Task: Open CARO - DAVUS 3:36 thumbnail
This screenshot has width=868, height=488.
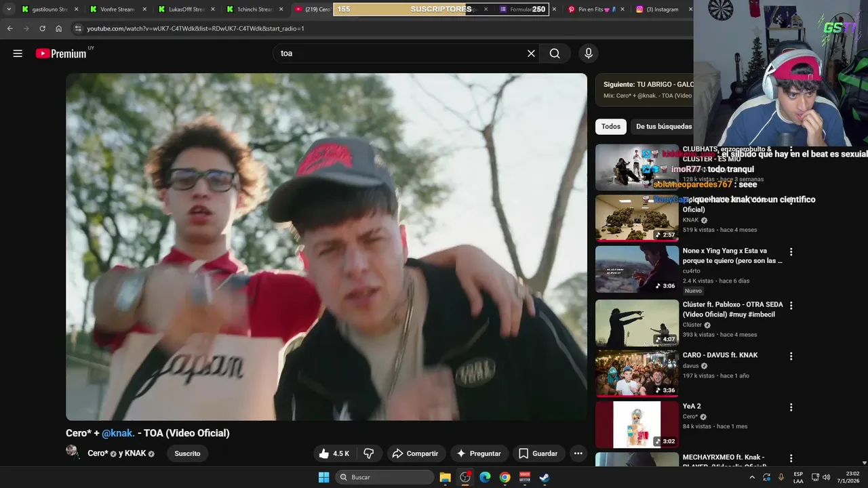Action: 637,373
